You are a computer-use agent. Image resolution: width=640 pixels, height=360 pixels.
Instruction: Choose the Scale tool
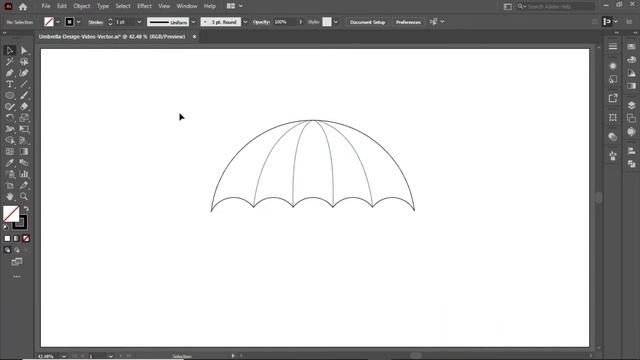24,118
